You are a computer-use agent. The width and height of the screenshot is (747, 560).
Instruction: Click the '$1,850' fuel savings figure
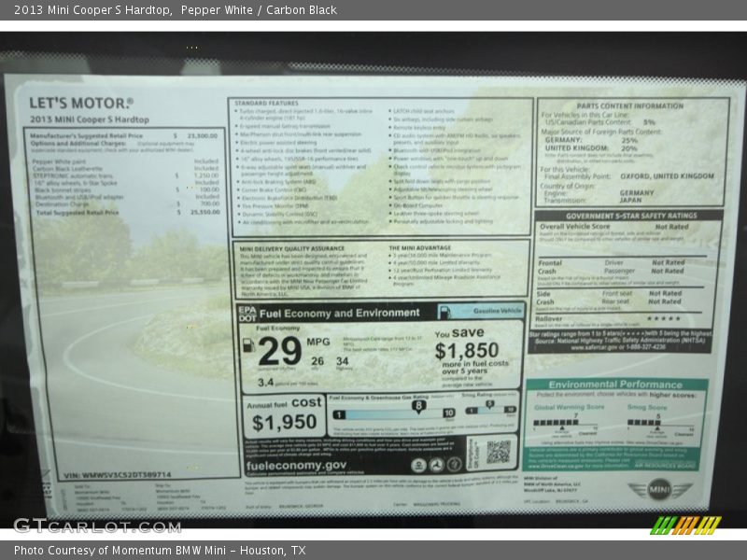tap(467, 351)
